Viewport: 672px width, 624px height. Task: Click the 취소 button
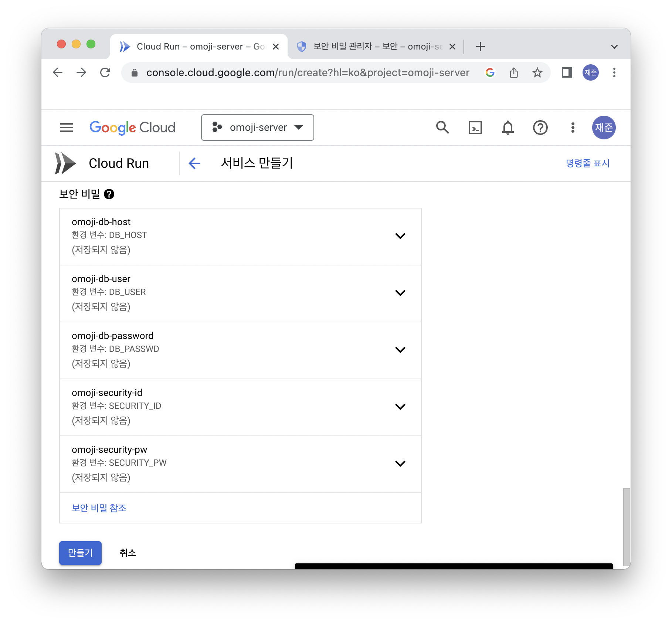coord(128,553)
